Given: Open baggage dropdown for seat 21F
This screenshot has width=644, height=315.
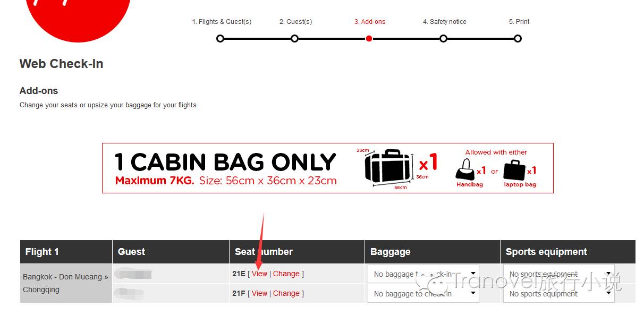Looking at the screenshot, I should (423, 293).
